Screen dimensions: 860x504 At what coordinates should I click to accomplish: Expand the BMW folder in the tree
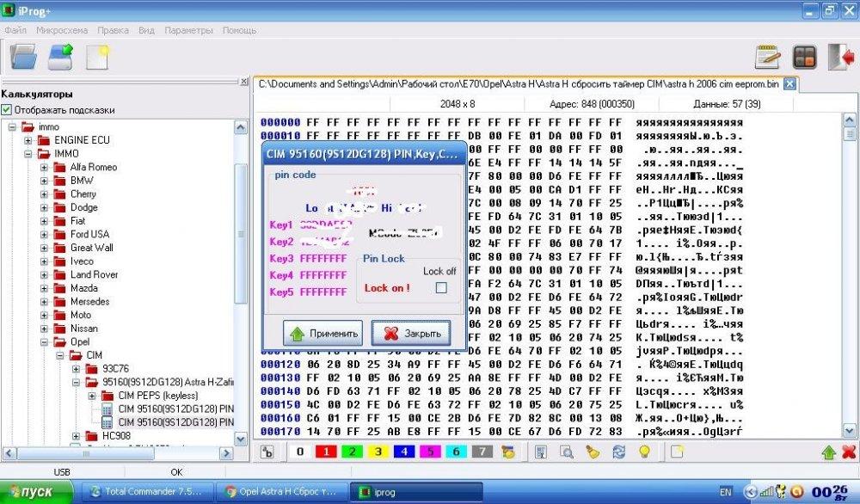(44, 181)
